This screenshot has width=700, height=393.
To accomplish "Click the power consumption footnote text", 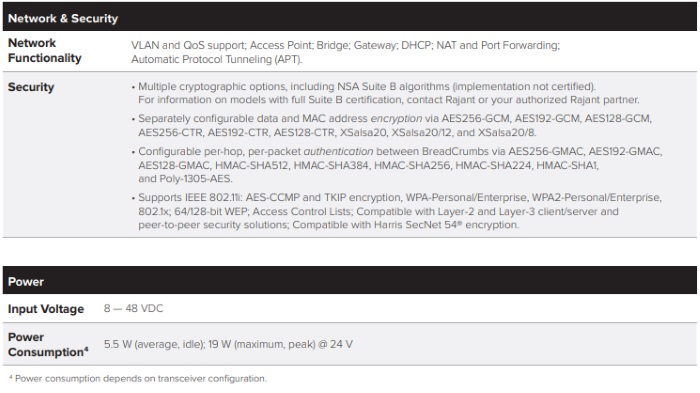I will tap(138, 378).
